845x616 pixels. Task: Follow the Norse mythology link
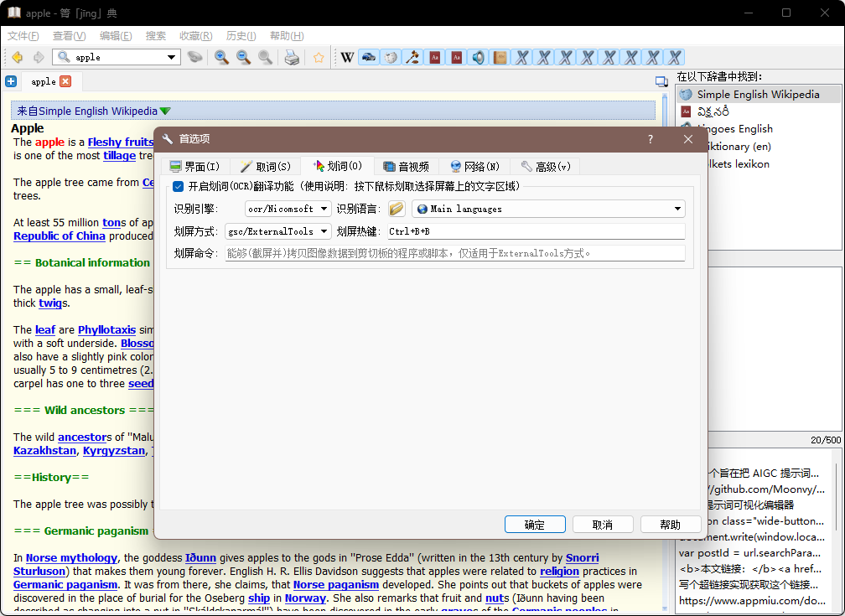click(72, 558)
